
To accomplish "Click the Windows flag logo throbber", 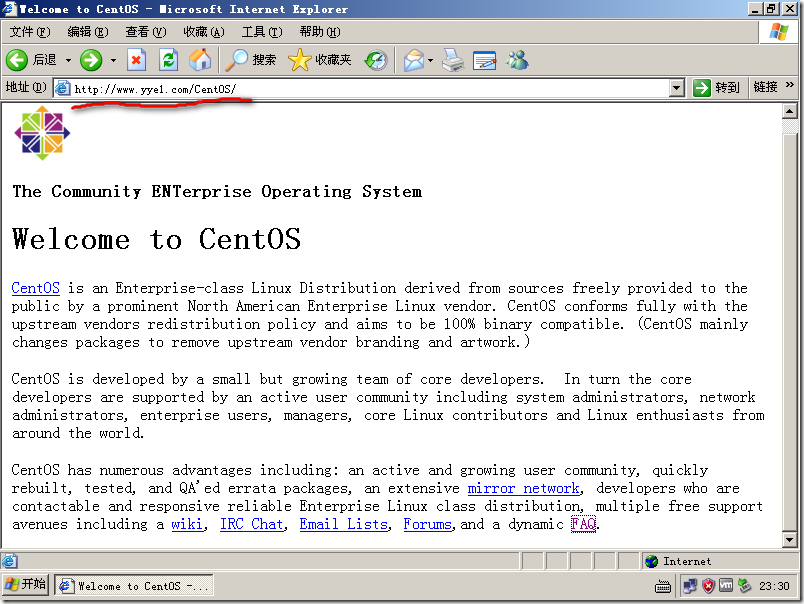I will click(x=778, y=32).
